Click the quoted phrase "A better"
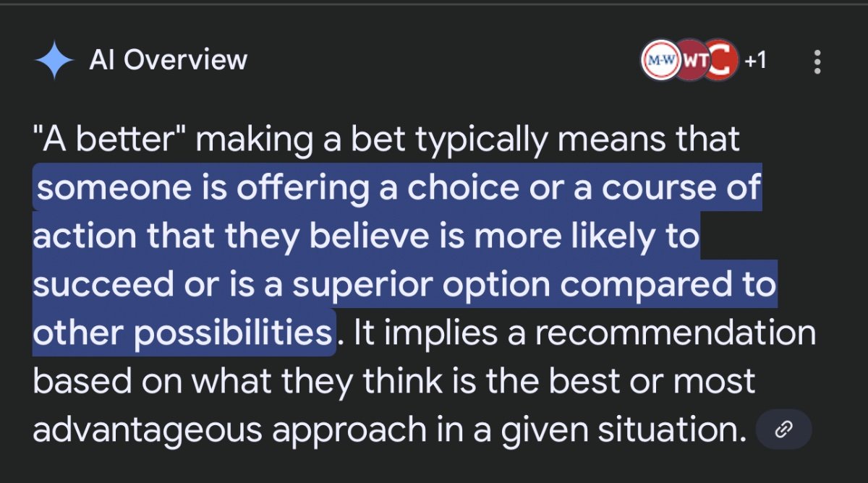This screenshot has height=483, width=868. [x=110, y=140]
